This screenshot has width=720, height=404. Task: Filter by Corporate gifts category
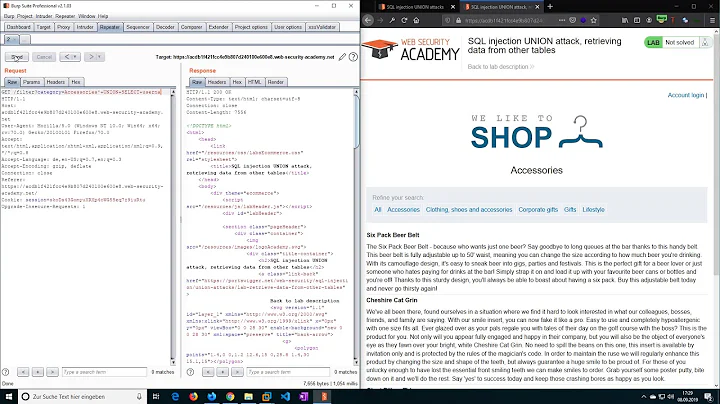pyautogui.click(x=538, y=209)
